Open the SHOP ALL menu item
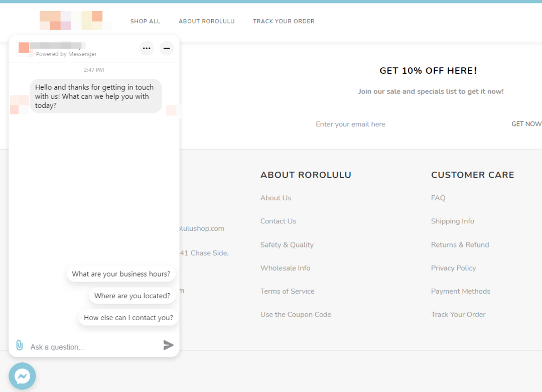The width and height of the screenshot is (542, 392). click(145, 21)
